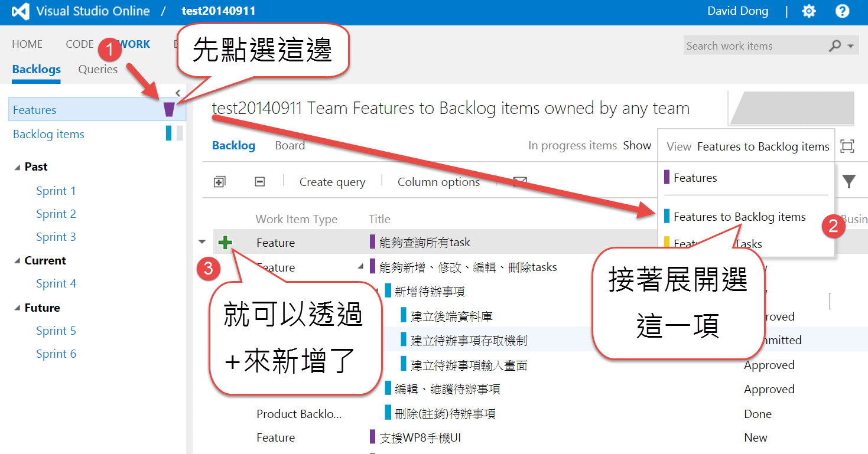Toggle full screen mode icon
The width and height of the screenshot is (868, 454).
point(847,146)
